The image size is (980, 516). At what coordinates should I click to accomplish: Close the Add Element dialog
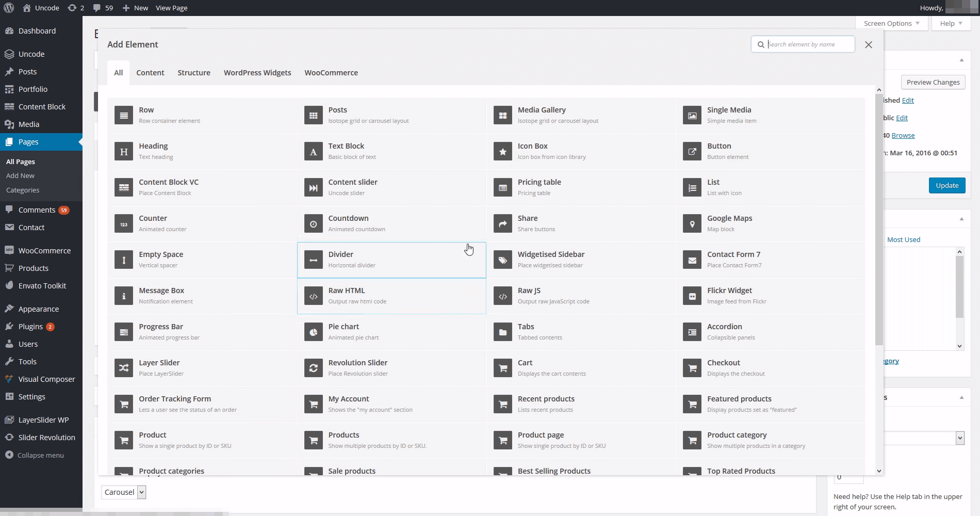[869, 45]
